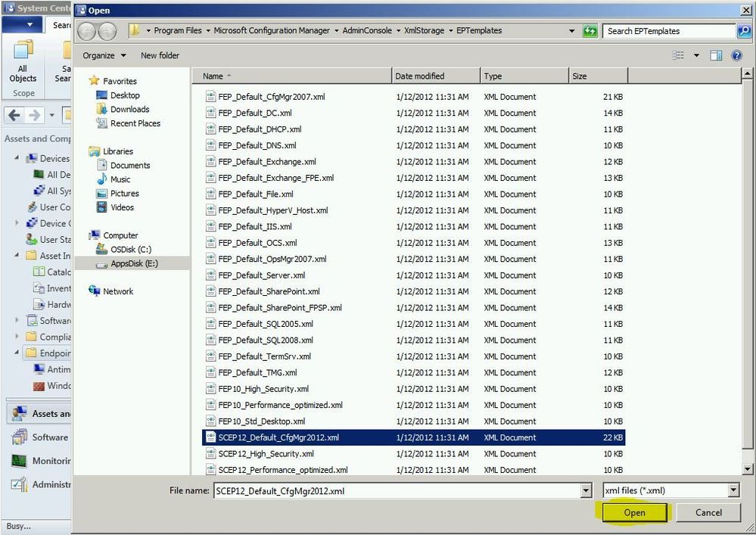The image size is (756, 535).
Task: Select XmlStorage in breadcrumb path
Action: (x=424, y=30)
